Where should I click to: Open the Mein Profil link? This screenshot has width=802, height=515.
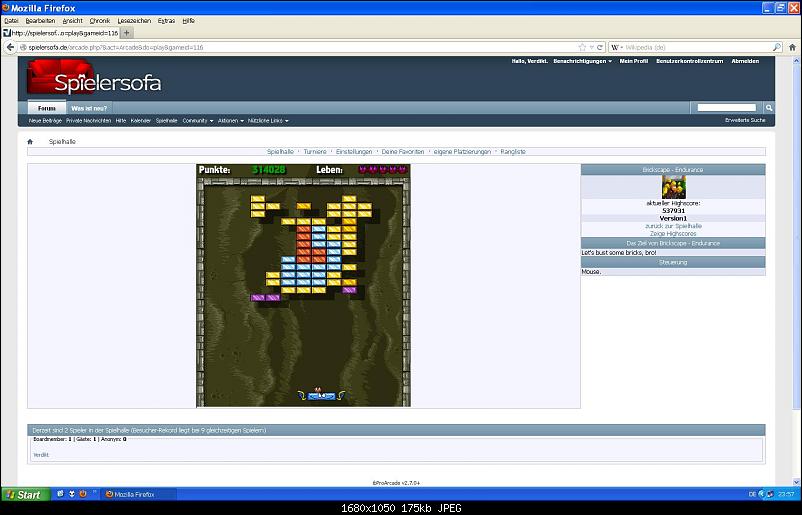[x=634, y=61]
